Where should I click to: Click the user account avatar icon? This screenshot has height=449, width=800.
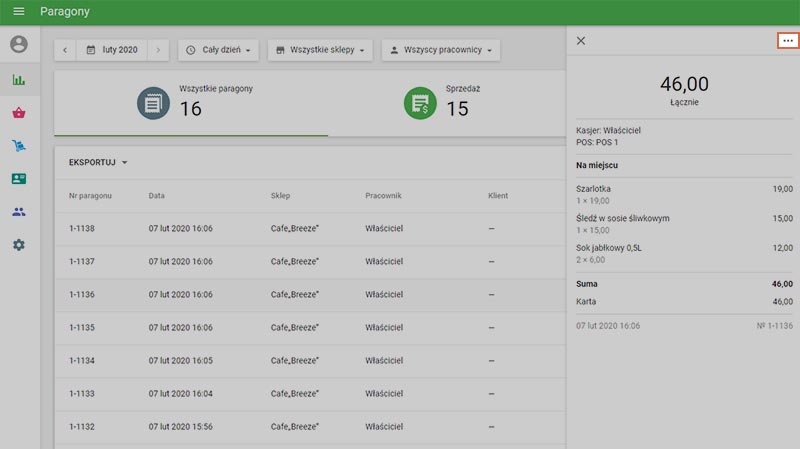tap(19, 45)
